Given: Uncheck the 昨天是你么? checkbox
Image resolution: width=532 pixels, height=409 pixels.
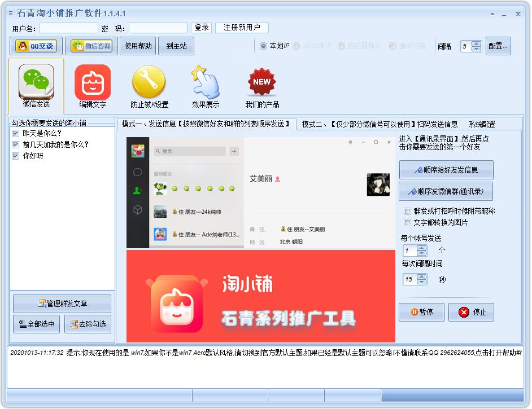Looking at the screenshot, I should point(15,133).
